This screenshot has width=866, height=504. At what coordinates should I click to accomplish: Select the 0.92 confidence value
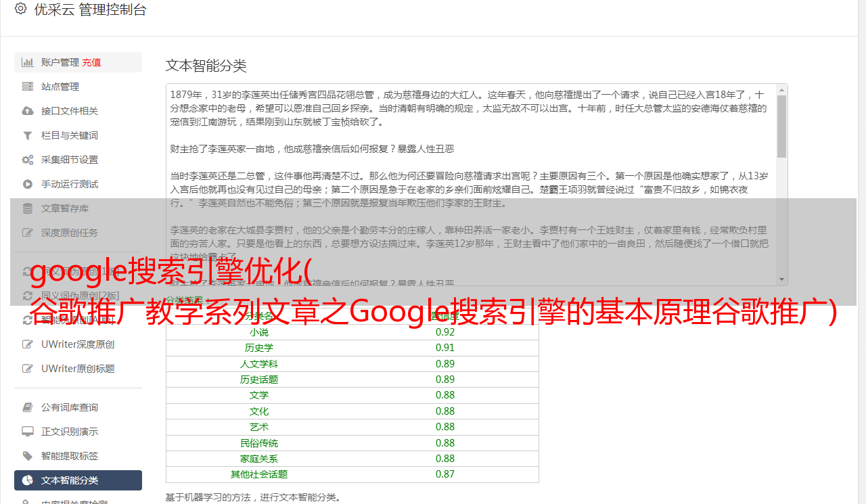click(445, 332)
